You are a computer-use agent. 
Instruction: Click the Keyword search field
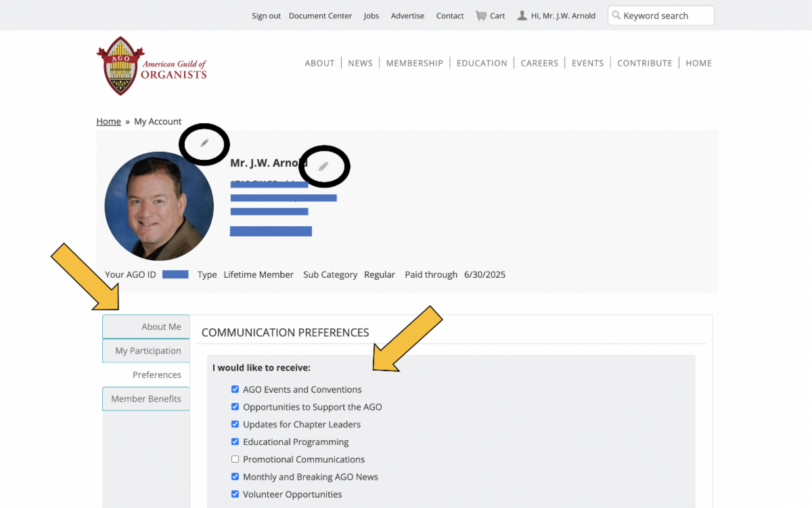661,16
